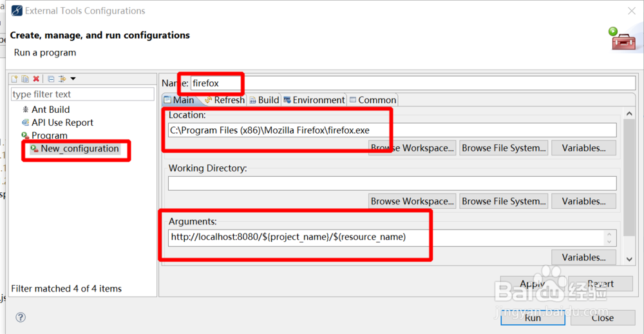Image resolution: width=644 pixels, height=334 pixels.
Task: Click the Arguments field stepper down arrow
Action: point(609,241)
